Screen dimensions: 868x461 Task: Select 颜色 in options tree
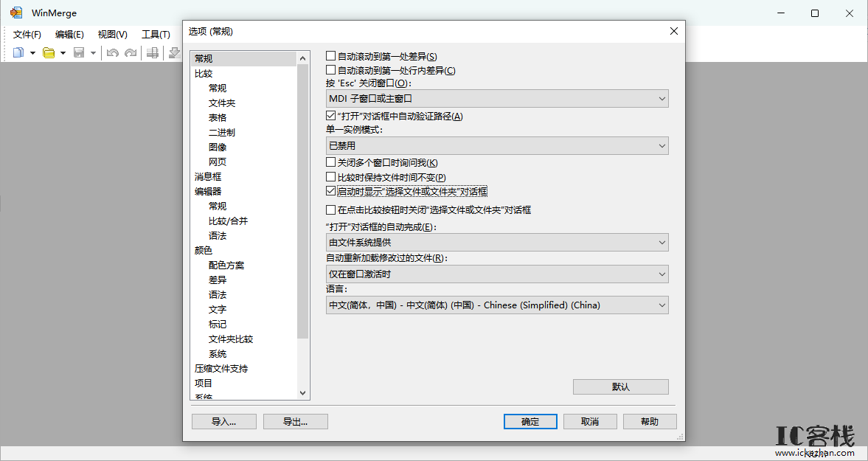pos(204,250)
